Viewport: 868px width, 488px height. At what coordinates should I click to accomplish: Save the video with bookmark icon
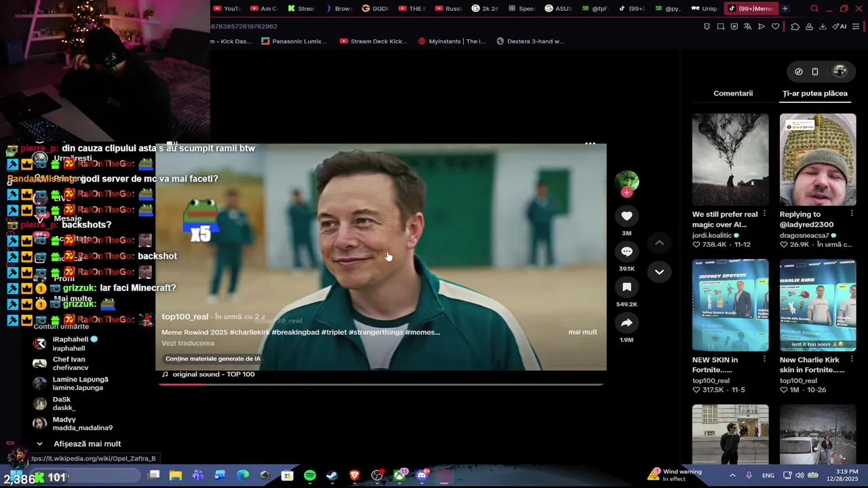tap(627, 287)
